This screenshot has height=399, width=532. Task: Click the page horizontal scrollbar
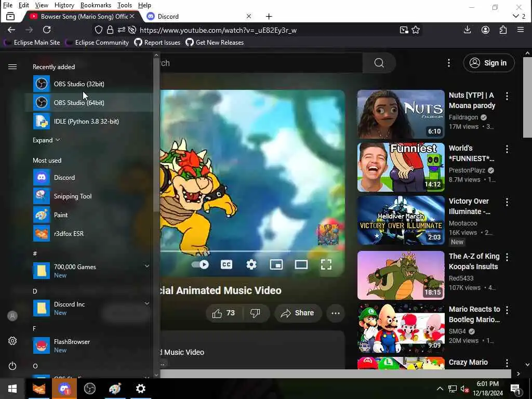tap(335, 374)
